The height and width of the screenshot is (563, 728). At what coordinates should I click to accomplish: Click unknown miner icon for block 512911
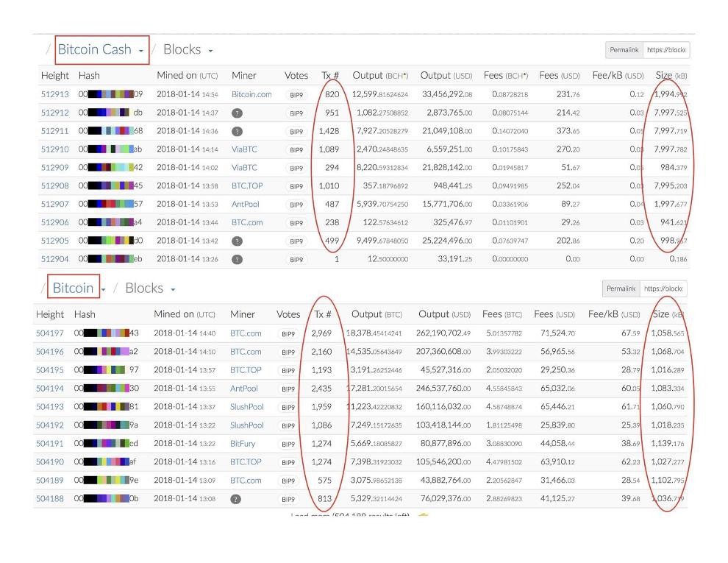click(237, 132)
